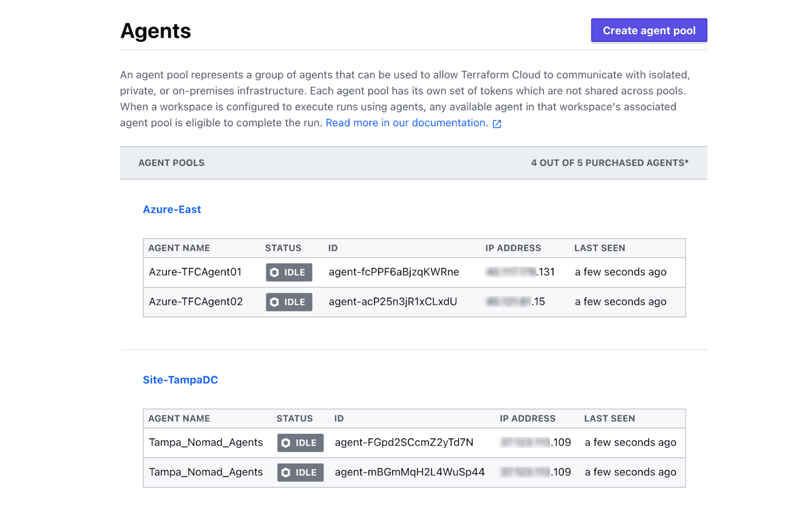Select the Azure-TFCAgent01 agent name
812x511 pixels.
tap(195, 272)
